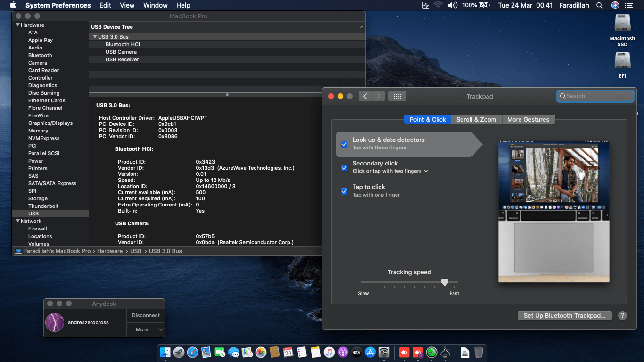The image size is (644, 362).
Task: Click the back arrow in Trackpad preferences
Action: [365, 96]
